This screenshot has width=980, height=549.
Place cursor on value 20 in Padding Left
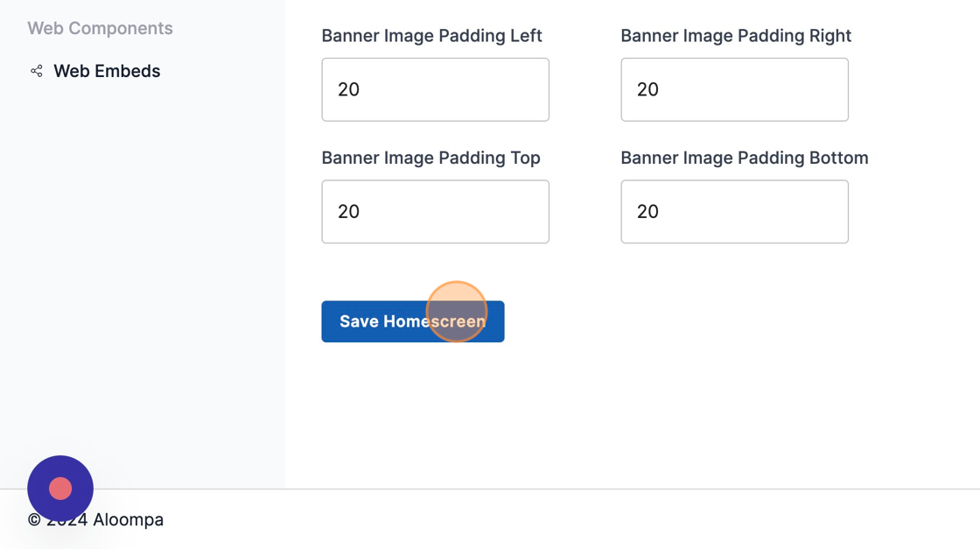tap(348, 89)
